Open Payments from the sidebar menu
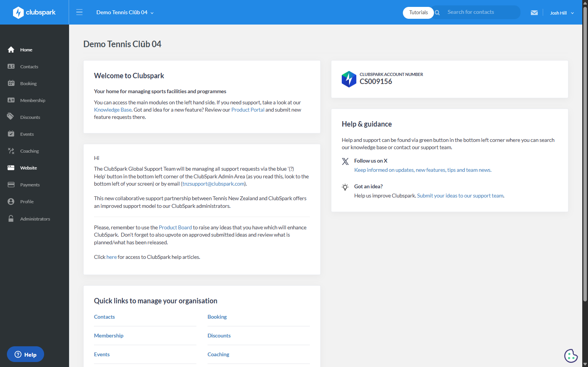Screen dimensions: 588x367 pos(30,185)
